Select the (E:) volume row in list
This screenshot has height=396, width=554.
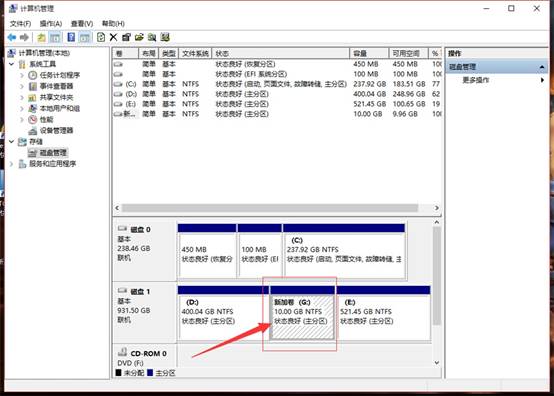277,104
